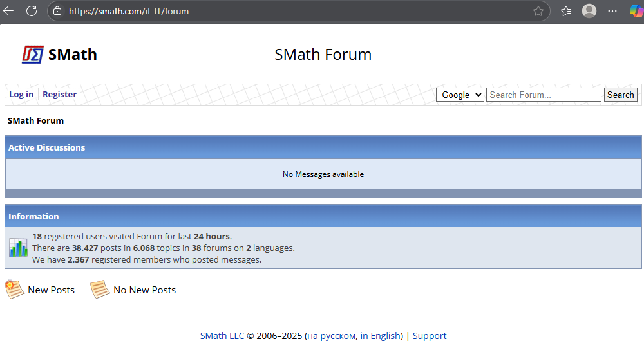Open browser settings ellipsis menu
644x350 pixels.
pos(612,11)
